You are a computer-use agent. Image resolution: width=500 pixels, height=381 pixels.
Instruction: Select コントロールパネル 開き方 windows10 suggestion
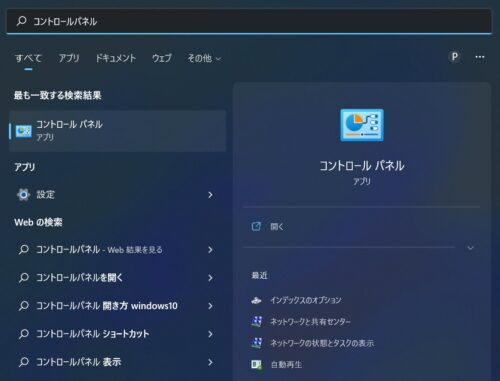pos(118,306)
